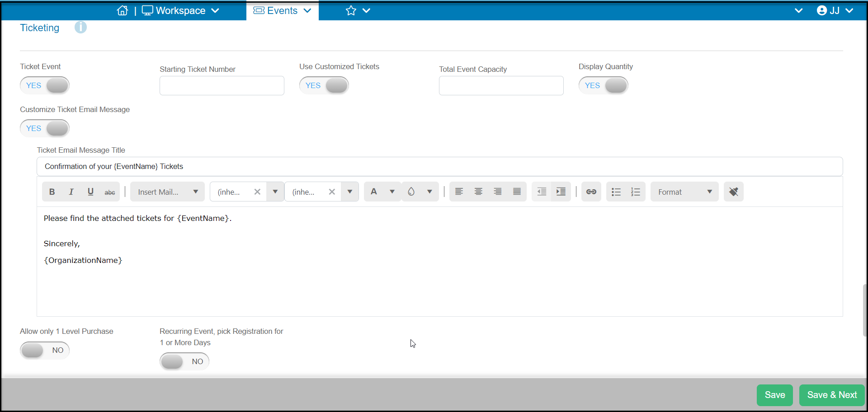Open the Workspace menu
This screenshot has height=412, width=868.
[x=180, y=10]
